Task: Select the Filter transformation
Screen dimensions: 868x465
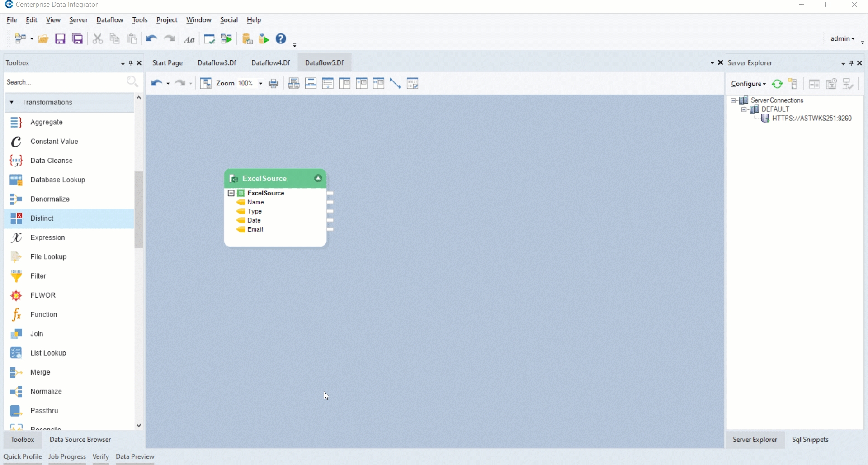Action: (38, 276)
